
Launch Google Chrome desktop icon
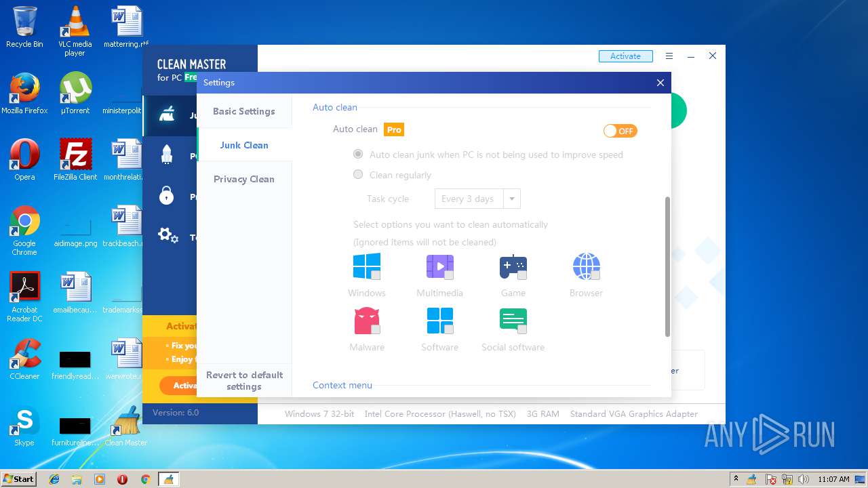pos(24,230)
